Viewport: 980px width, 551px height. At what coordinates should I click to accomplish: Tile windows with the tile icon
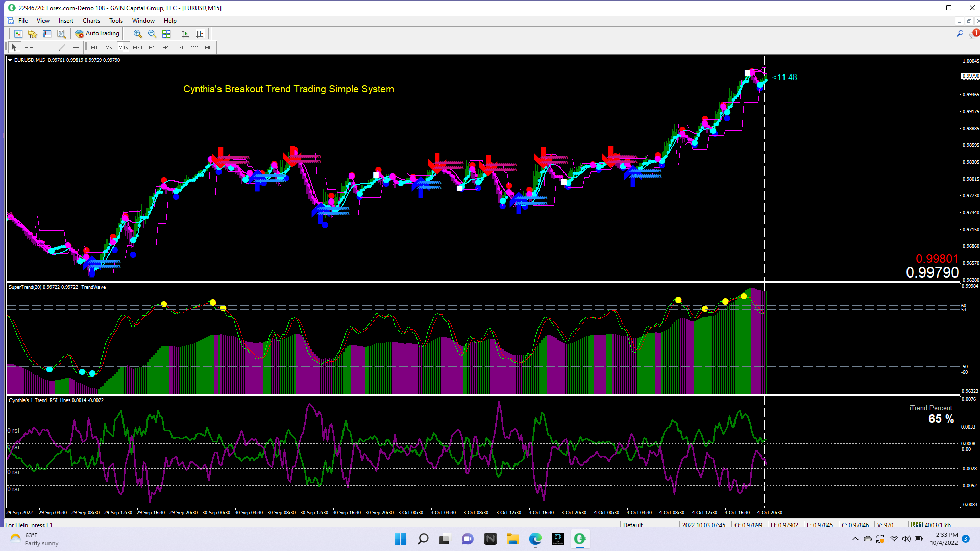pyautogui.click(x=166, y=34)
